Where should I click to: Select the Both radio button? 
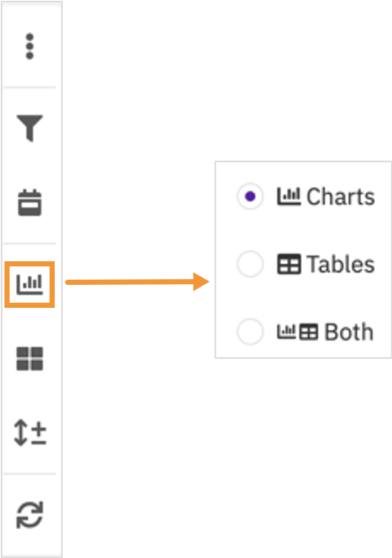pos(250,332)
